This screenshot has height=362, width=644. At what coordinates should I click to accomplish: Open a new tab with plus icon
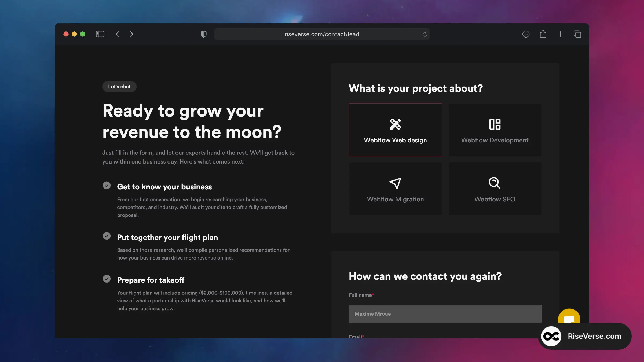coord(560,34)
